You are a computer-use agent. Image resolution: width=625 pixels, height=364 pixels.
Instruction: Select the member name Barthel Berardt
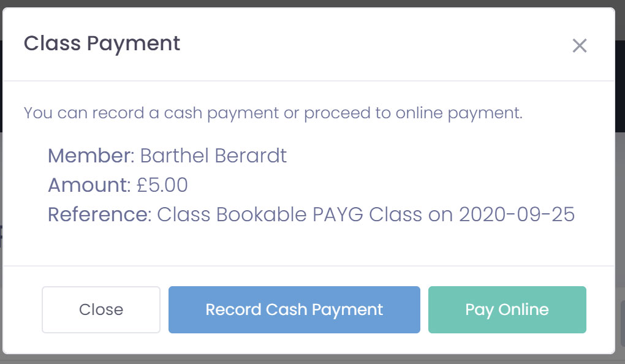213,156
